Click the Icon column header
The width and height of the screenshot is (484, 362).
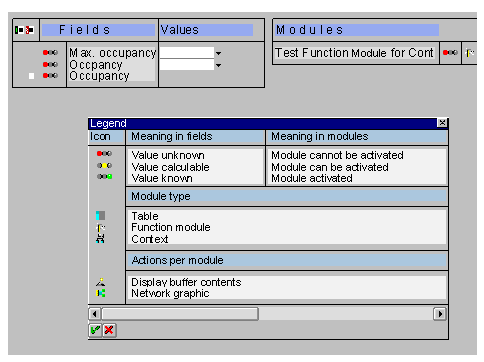click(106, 137)
